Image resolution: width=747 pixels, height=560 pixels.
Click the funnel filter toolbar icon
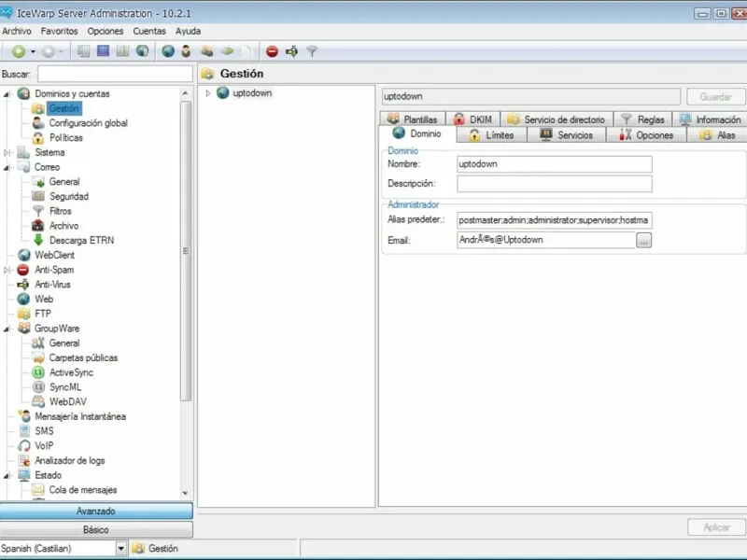point(312,51)
